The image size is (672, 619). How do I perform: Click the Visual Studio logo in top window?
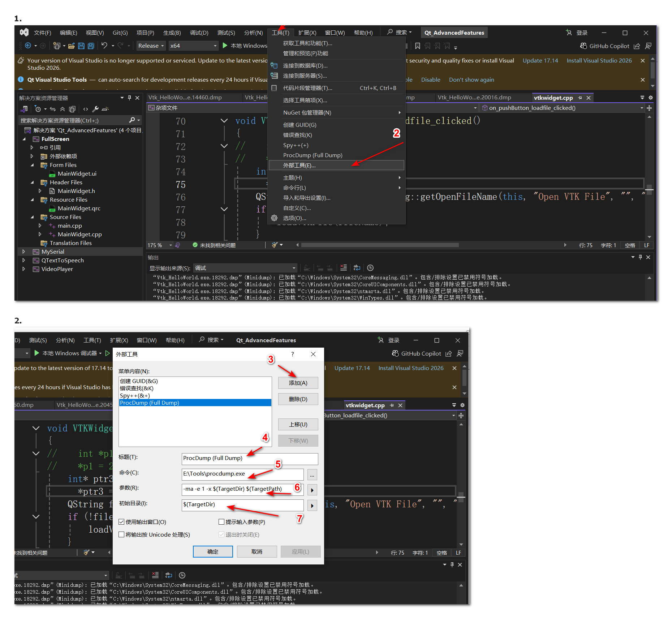click(24, 33)
